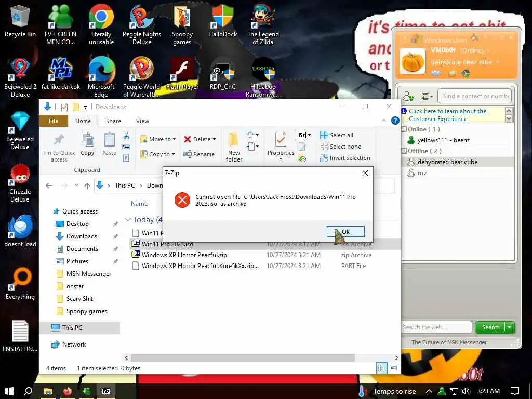The width and height of the screenshot is (532, 399).
Task: Select The Legend of Zilda shortcut
Action: (263, 24)
